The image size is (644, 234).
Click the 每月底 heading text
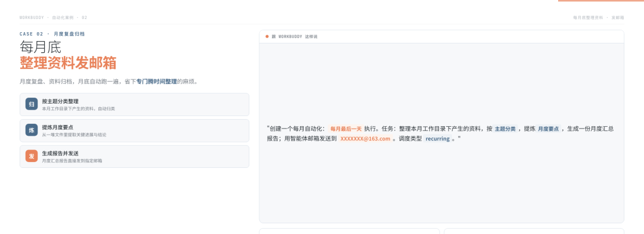point(41,46)
